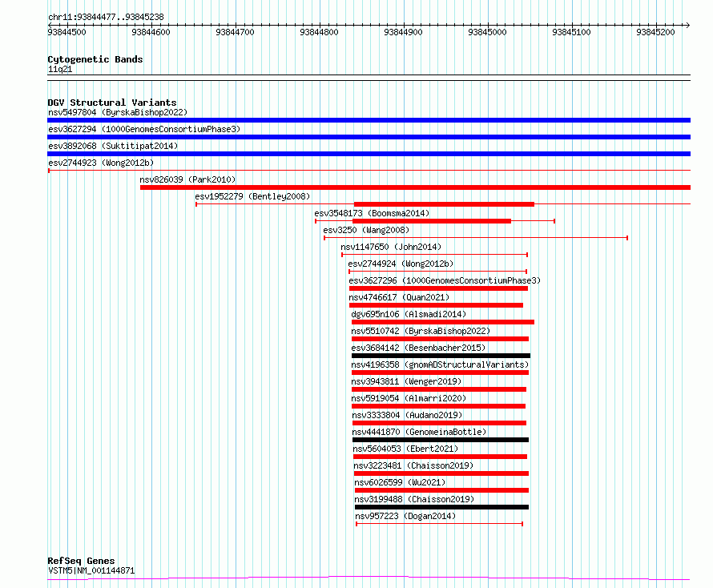Click esv3627296 (1000GenomesConsortiumPhase3) label
The image size is (713, 588).
coord(445,280)
